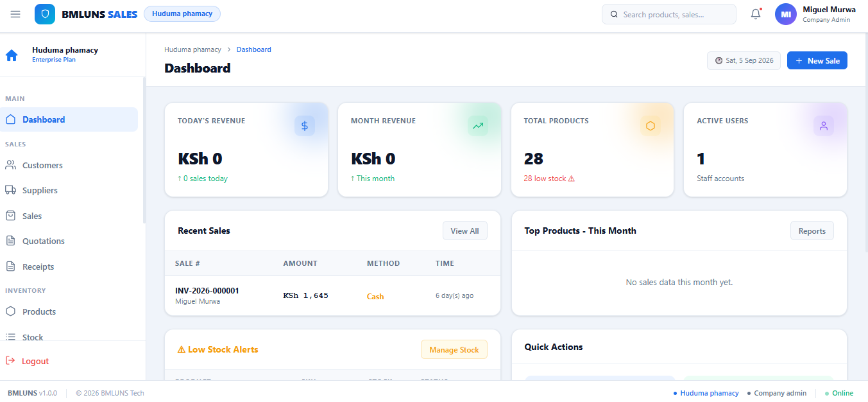Click the hexagon icon on Total Products card
This screenshot has height=402, width=868.
click(651, 126)
